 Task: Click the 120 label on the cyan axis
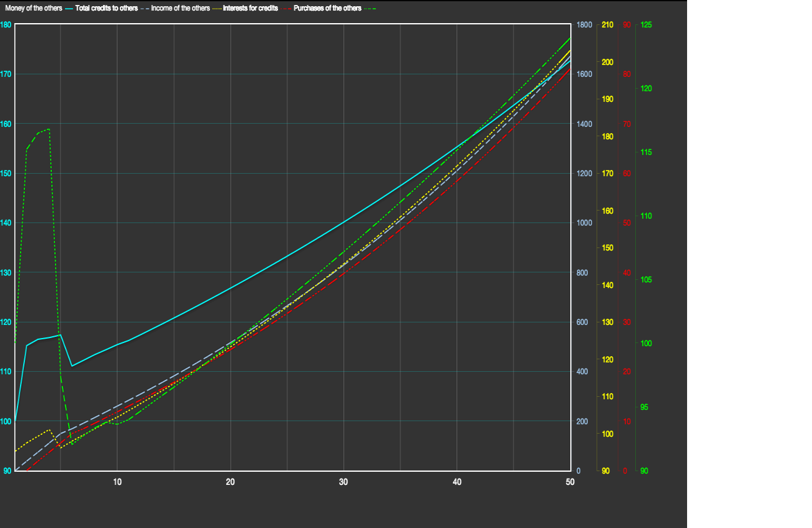click(x=6, y=322)
